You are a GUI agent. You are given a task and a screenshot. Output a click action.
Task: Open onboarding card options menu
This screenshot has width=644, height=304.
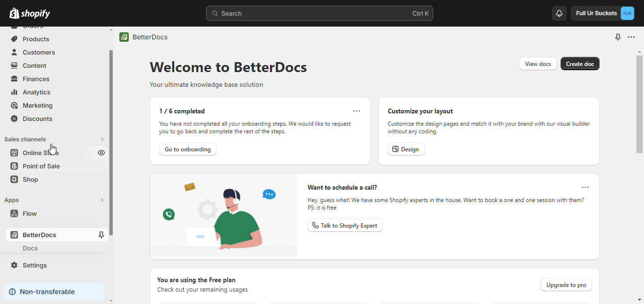tap(357, 111)
